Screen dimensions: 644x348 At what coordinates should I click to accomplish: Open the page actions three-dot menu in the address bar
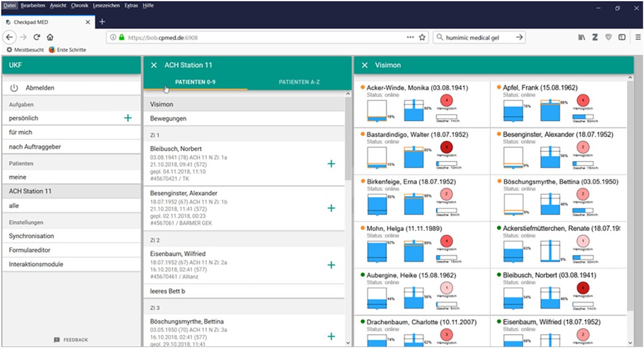point(410,37)
